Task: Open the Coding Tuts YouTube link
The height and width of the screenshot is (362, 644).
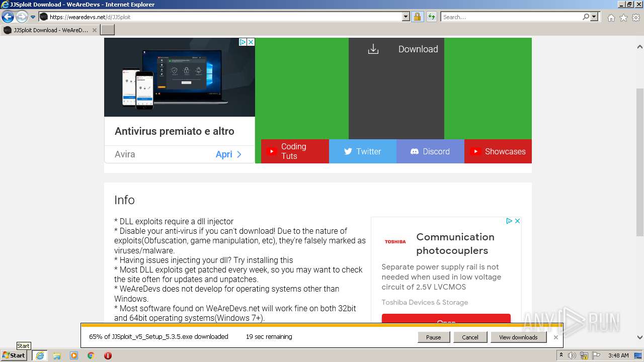Action: coord(295,151)
